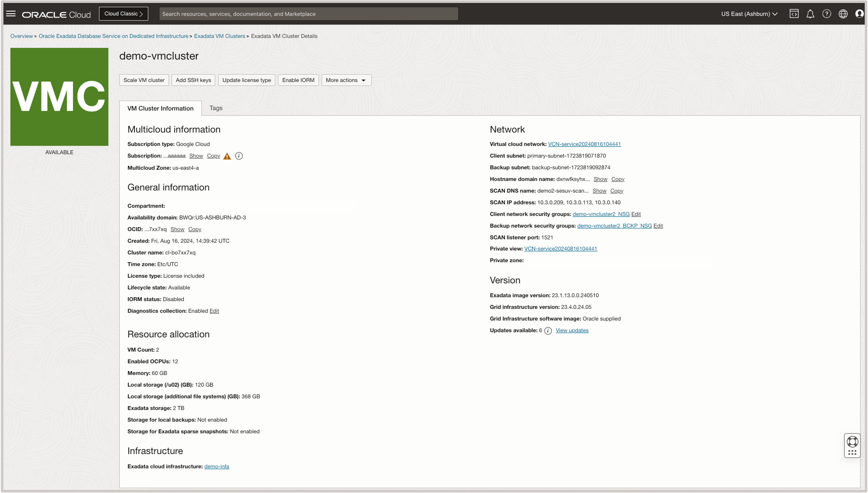Click the Scale VM cluster button
This screenshot has height=493, width=868.
coord(144,80)
